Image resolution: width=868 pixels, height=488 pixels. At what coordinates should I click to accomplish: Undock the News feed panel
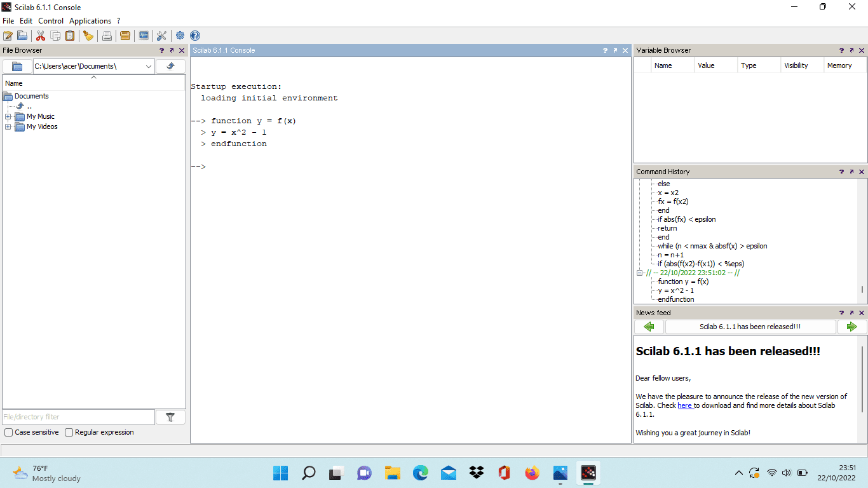pyautogui.click(x=851, y=313)
